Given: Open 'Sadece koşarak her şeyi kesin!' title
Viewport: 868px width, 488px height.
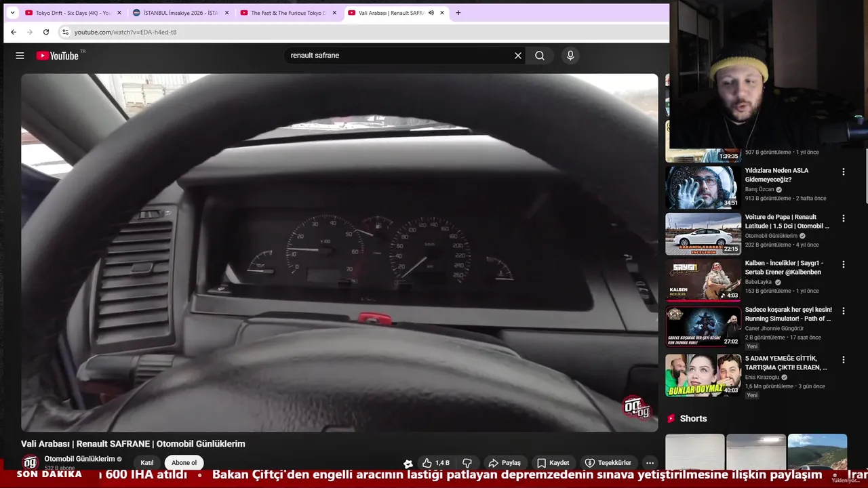Looking at the screenshot, I should tap(789, 314).
